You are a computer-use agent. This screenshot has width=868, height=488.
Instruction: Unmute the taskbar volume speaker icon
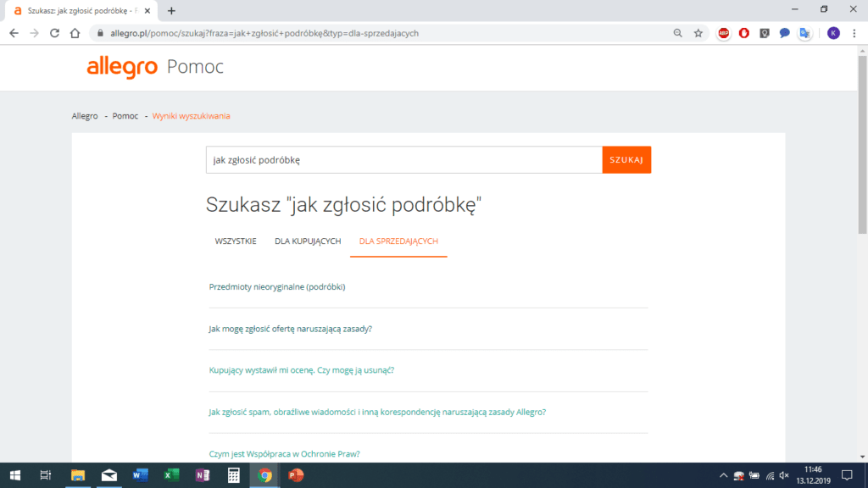tap(784, 475)
